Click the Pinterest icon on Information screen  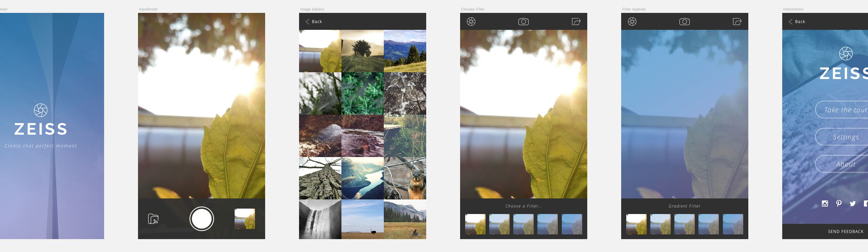(839, 203)
